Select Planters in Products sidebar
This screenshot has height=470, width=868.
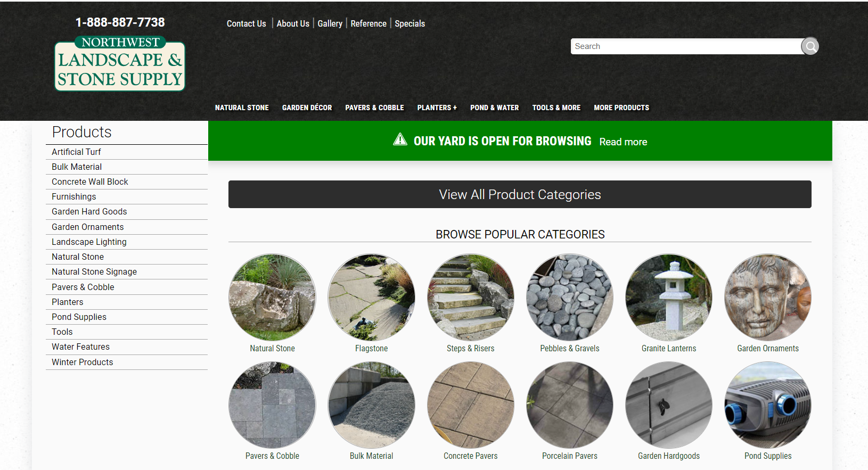(127, 302)
